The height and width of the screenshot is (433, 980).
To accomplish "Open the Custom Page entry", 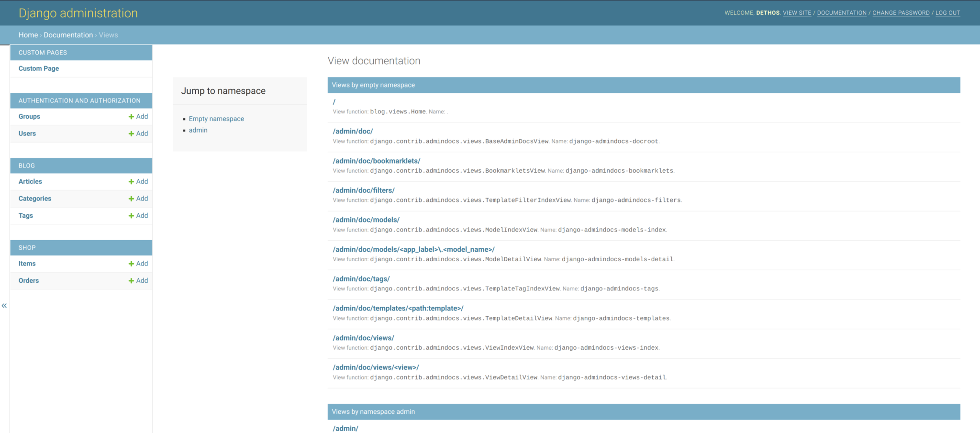I will pyautogui.click(x=38, y=68).
